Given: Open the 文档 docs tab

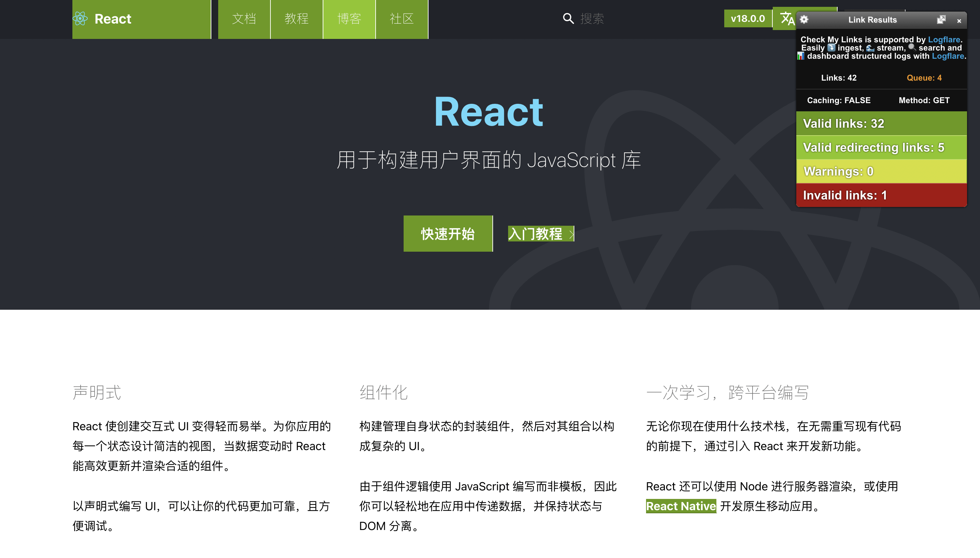Looking at the screenshot, I should 244,19.
